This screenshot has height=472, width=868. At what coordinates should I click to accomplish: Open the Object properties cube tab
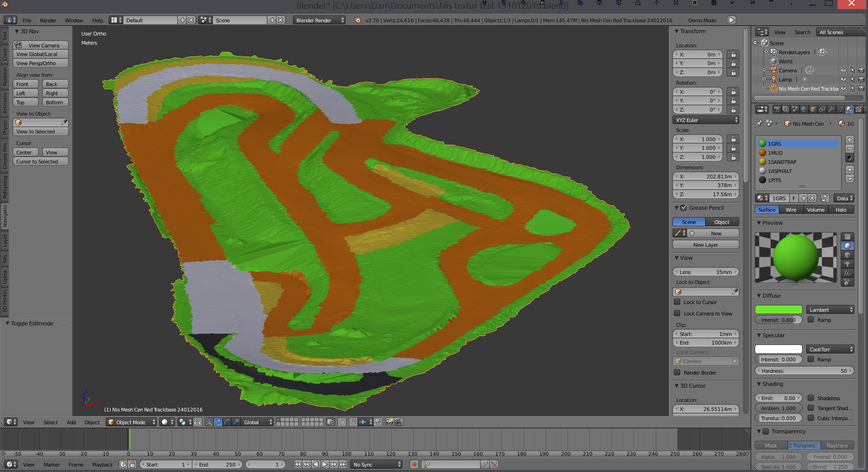tap(813, 109)
